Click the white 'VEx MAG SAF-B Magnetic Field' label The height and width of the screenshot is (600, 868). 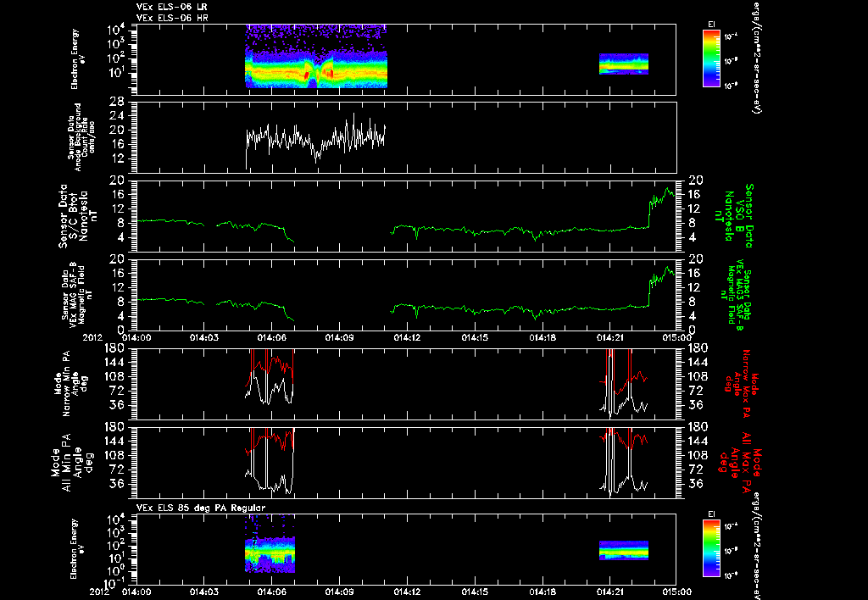[x=78, y=293]
